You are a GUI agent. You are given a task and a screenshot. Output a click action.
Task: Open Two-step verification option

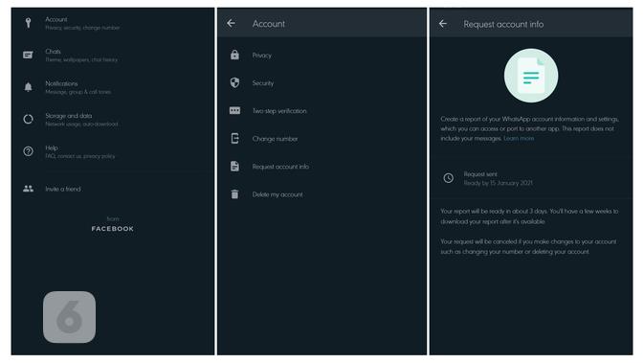[322, 111]
